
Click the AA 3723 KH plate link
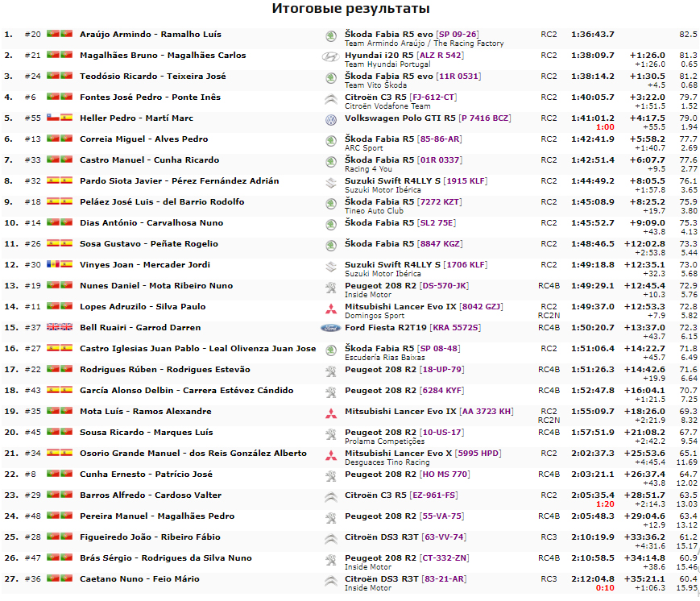click(486, 412)
